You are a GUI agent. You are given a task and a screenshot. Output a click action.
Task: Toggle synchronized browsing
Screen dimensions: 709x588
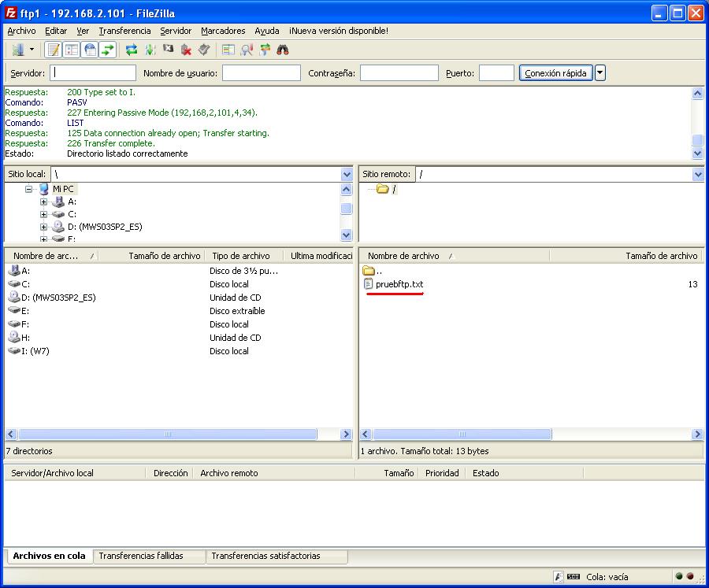(x=265, y=49)
